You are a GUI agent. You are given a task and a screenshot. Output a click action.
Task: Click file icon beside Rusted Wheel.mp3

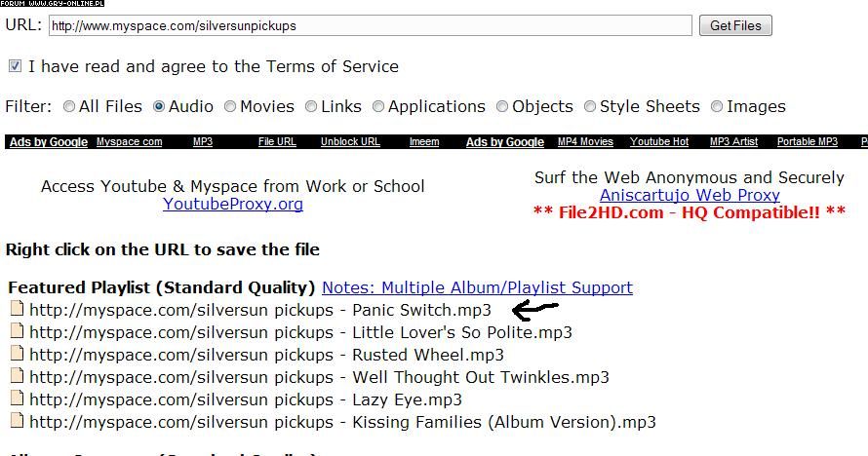tap(16, 355)
